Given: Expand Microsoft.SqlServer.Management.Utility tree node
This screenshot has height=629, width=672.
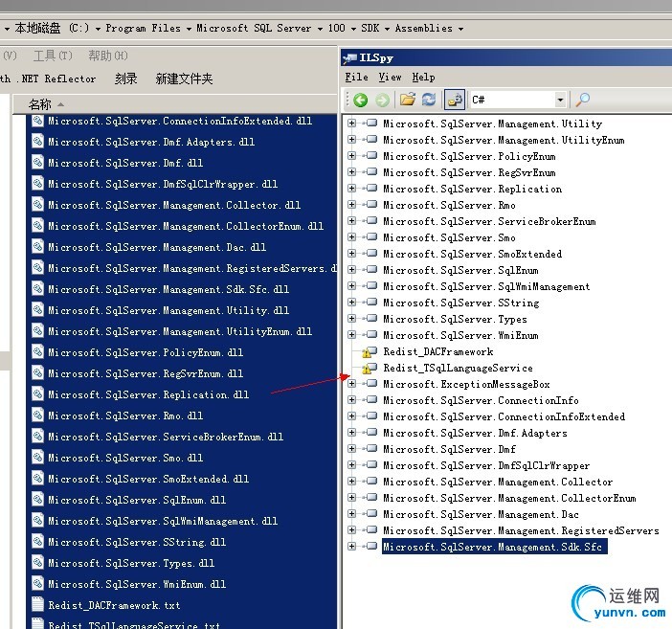Looking at the screenshot, I should (x=352, y=124).
